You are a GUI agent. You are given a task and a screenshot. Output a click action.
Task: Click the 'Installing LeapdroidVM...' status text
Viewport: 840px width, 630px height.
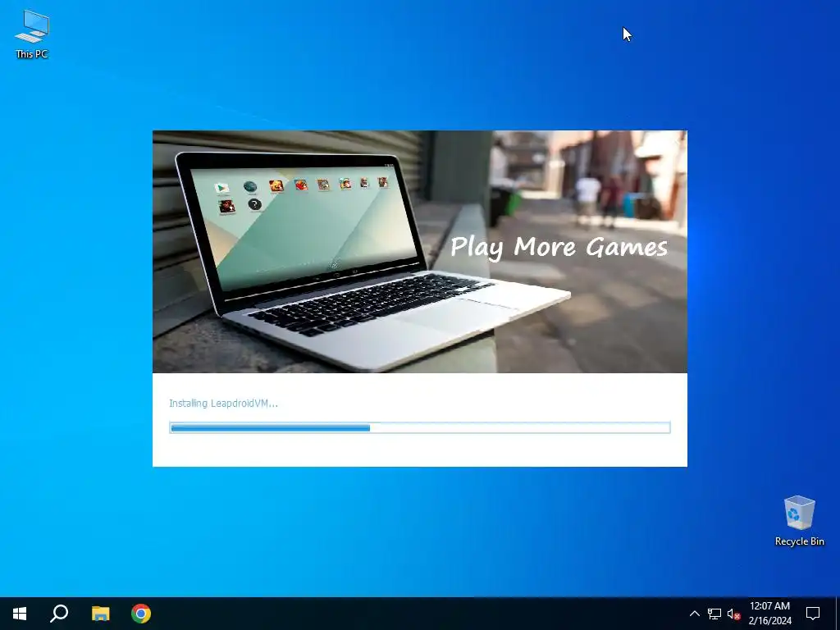pos(223,404)
